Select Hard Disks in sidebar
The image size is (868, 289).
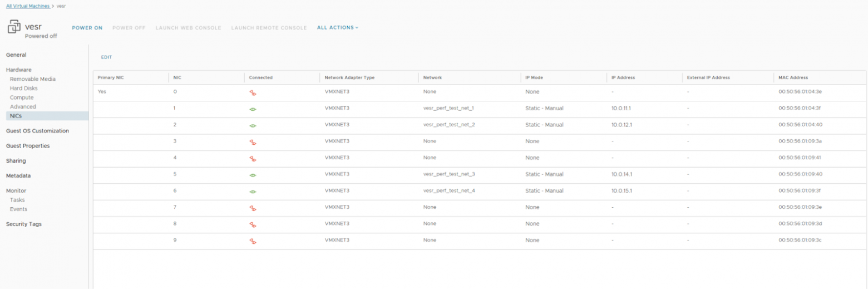click(x=23, y=88)
